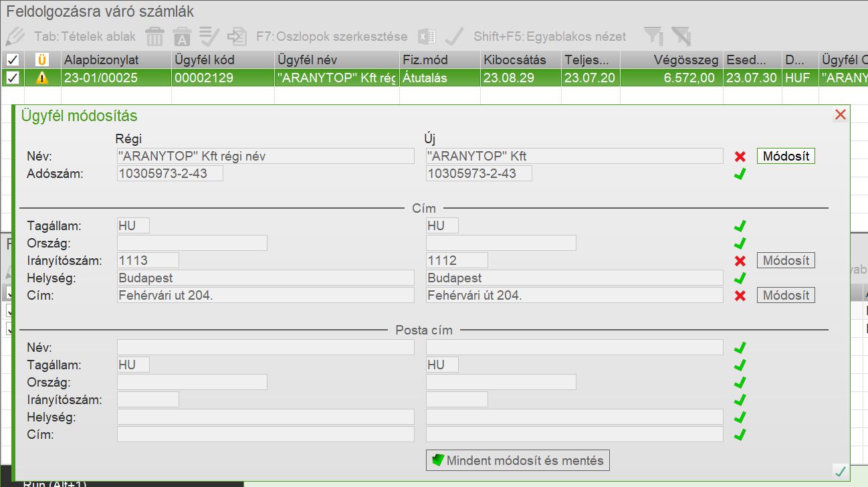Screen dimensions: 868x487
Task: Click the filter funnel icon in the toolbar
Action: tap(653, 35)
